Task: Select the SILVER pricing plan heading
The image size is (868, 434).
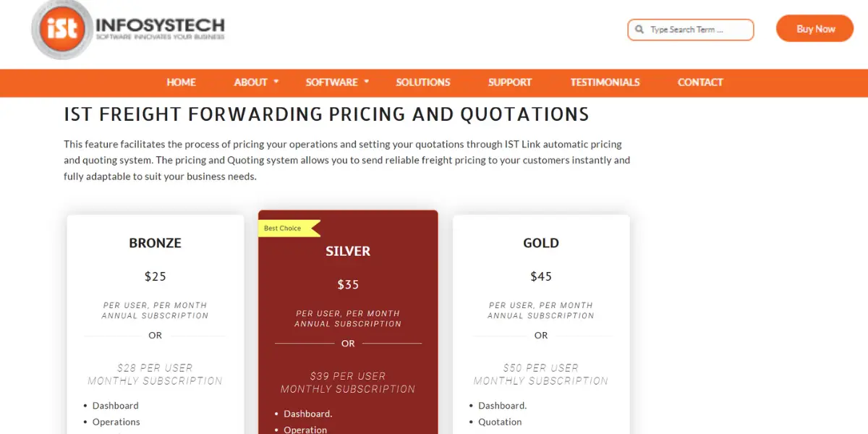Action: pyautogui.click(x=348, y=251)
